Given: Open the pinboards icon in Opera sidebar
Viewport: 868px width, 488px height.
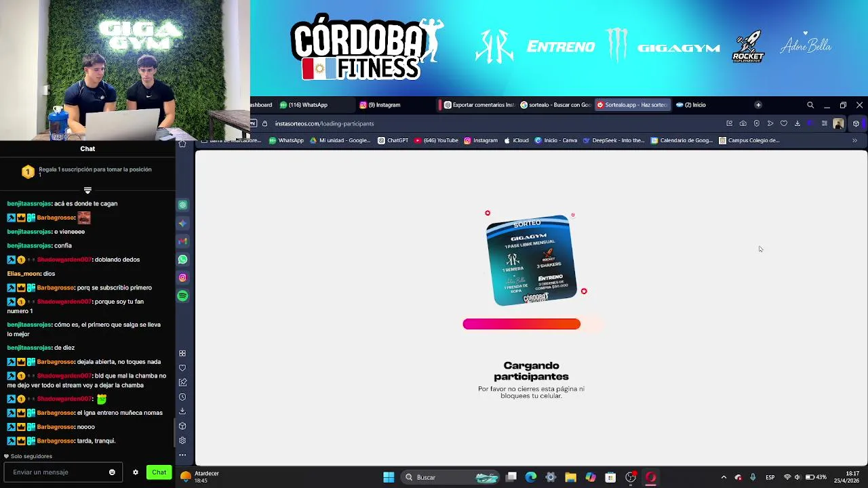Looking at the screenshot, I should [x=182, y=382].
